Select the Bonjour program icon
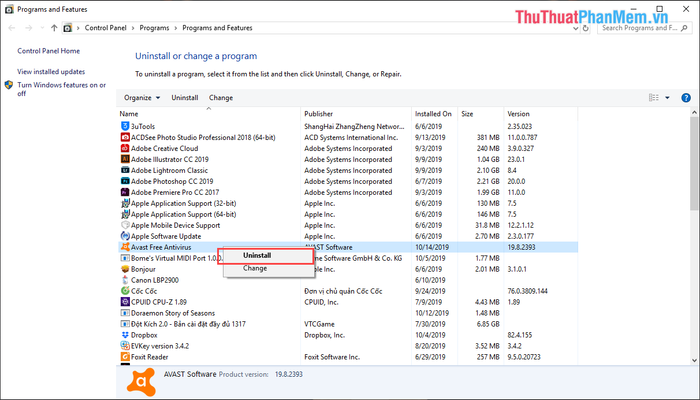 click(x=125, y=269)
